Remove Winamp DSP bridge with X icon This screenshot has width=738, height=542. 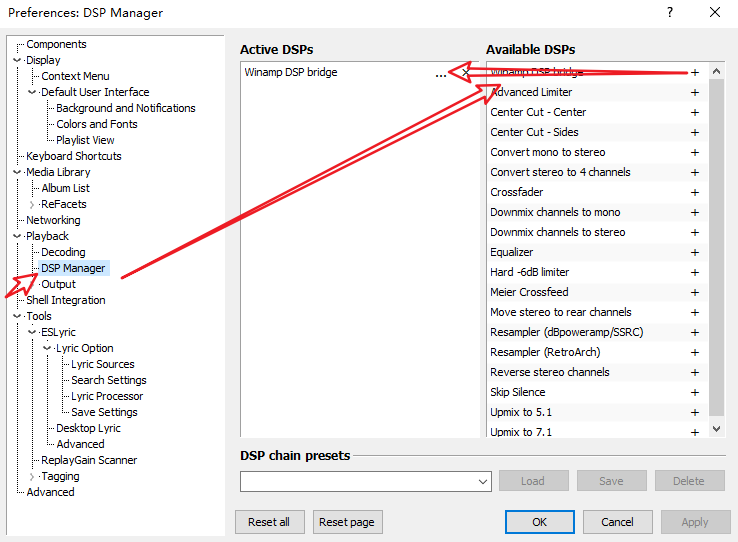click(x=466, y=73)
